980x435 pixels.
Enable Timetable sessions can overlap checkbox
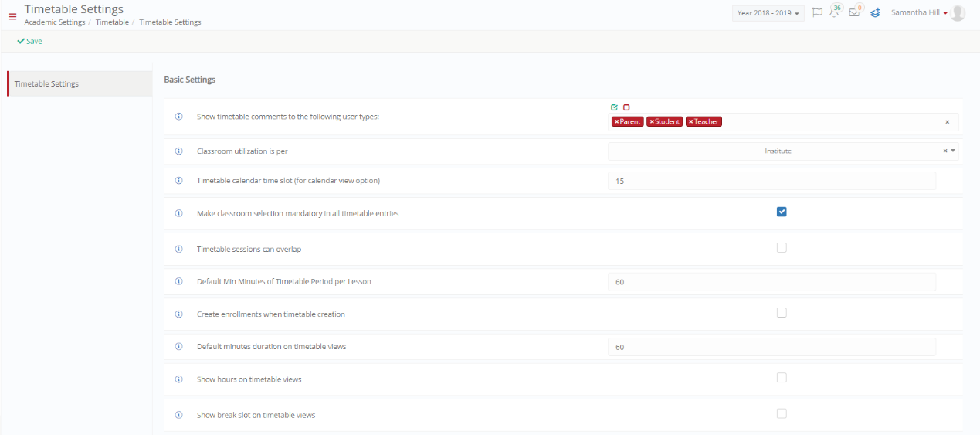coord(782,248)
